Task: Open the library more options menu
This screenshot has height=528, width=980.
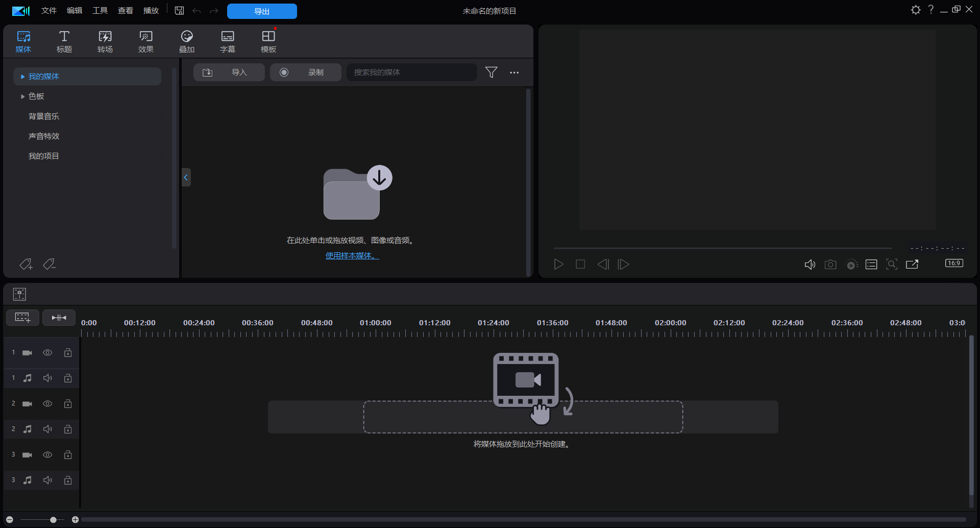Action: [x=514, y=73]
